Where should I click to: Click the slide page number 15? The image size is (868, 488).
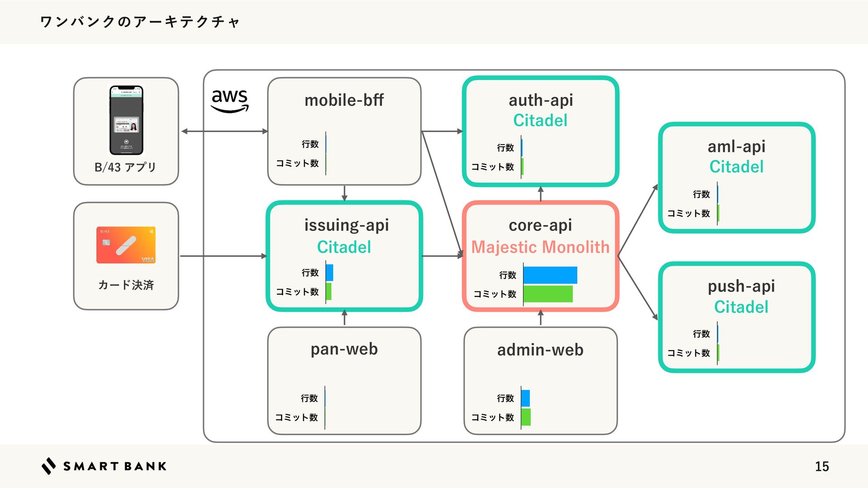tap(821, 466)
